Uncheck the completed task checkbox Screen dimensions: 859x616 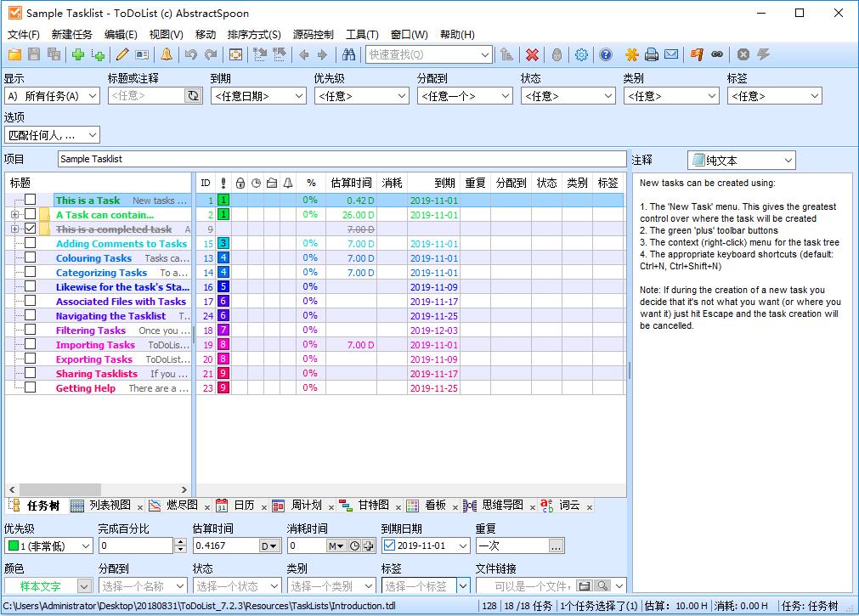pyautogui.click(x=31, y=229)
